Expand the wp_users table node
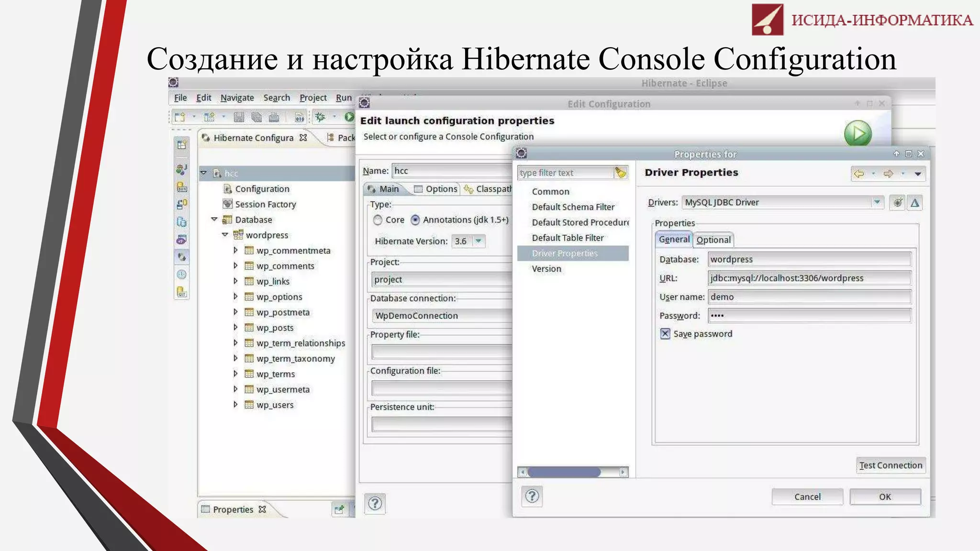Screen dimensions: 980x551 [235, 404]
